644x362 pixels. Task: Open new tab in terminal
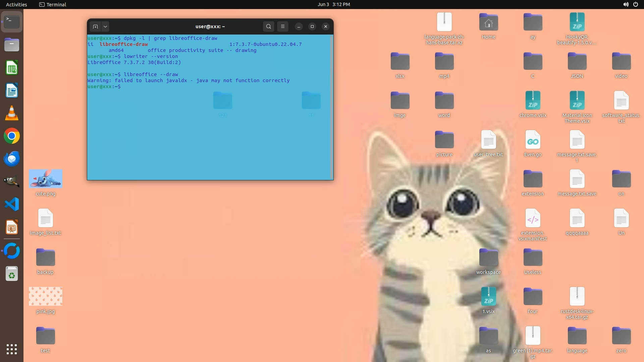pyautogui.click(x=95, y=26)
